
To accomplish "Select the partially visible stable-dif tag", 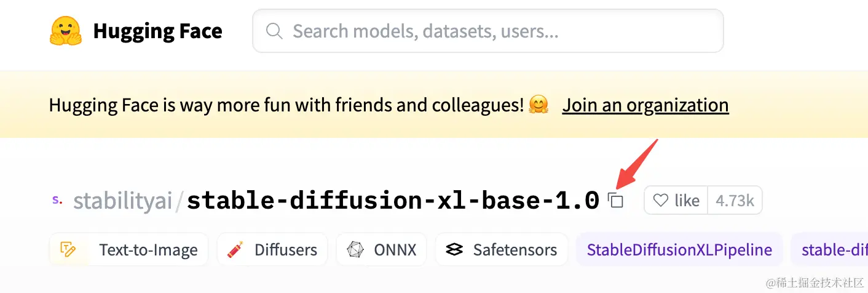I will (829, 249).
